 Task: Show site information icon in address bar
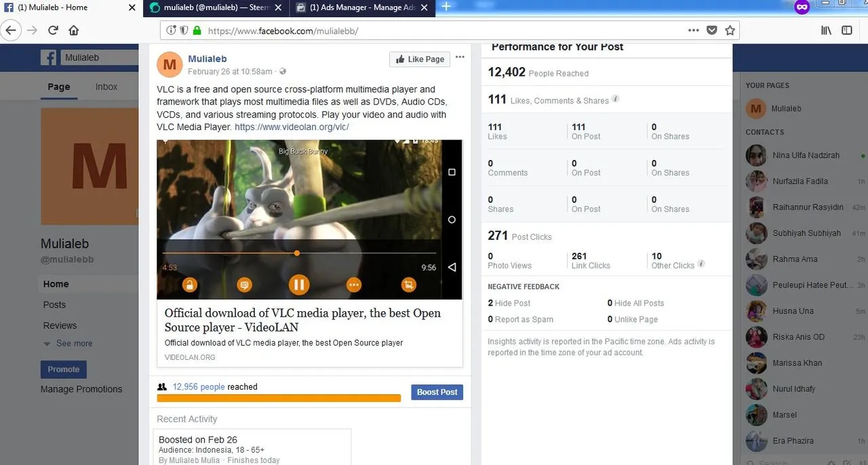(x=170, y=31)
